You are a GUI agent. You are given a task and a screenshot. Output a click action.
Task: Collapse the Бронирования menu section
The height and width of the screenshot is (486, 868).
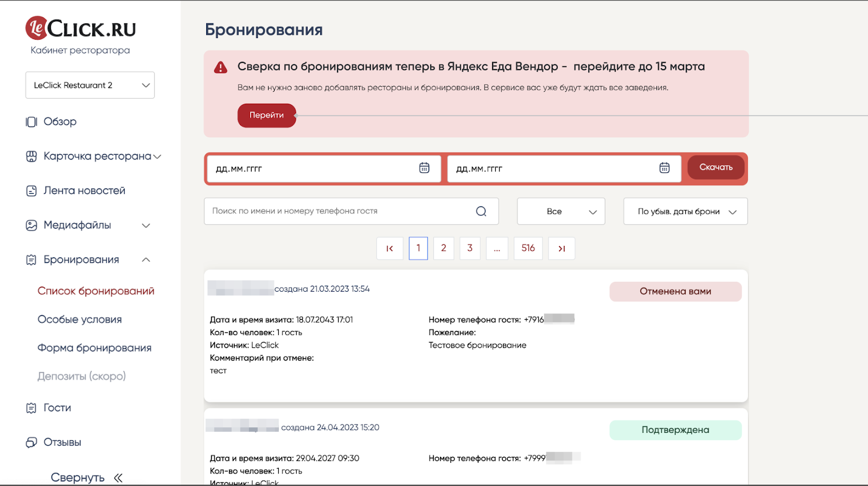[x=146, y=260]
